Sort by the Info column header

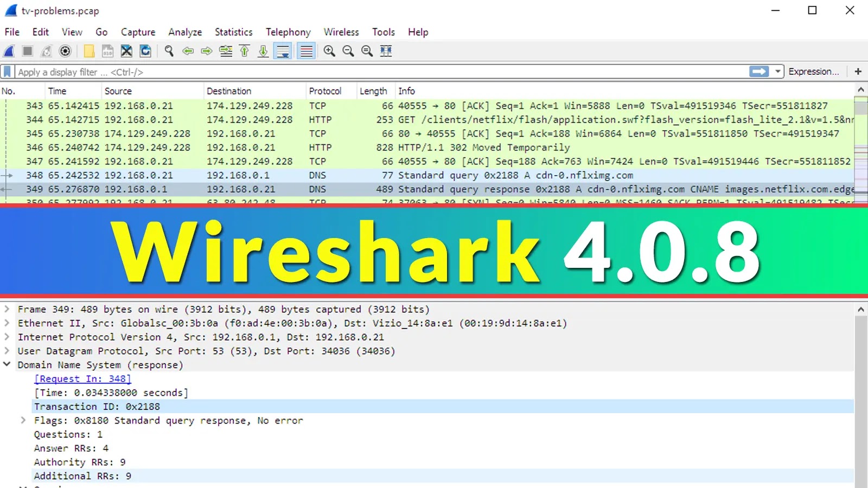(x=624, y=91)
